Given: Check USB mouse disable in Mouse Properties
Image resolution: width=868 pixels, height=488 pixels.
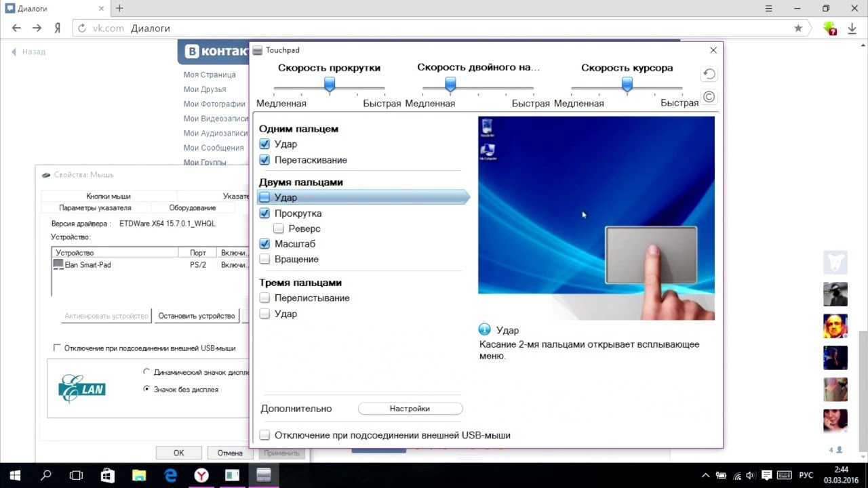Looking at the screenshot, I should (57, 348).
